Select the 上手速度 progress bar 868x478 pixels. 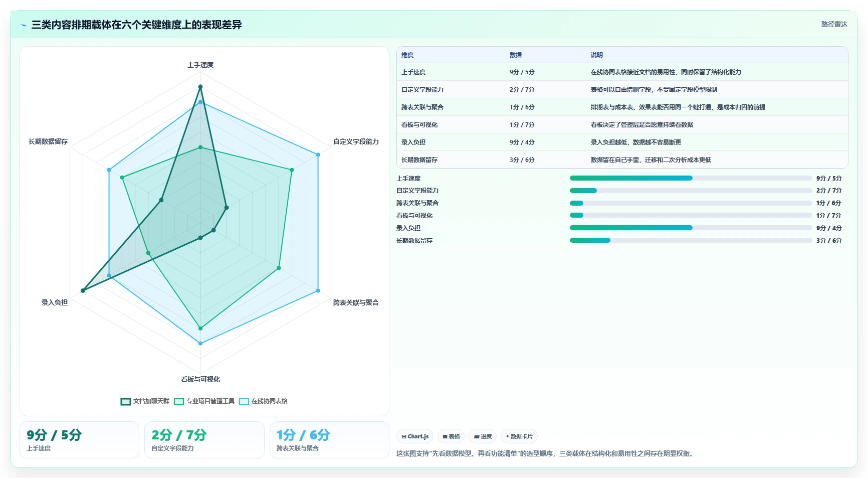(691, 178)
